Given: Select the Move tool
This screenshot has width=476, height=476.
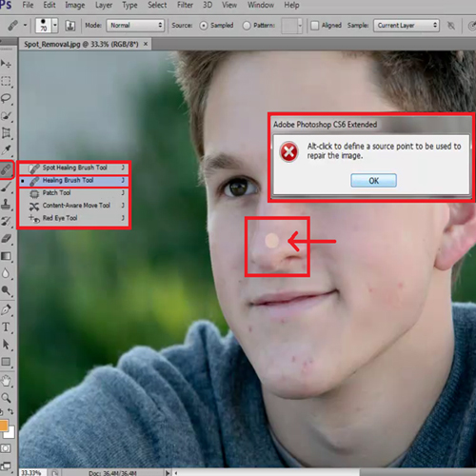Looking at the screenshot, I should pos(6,64).
